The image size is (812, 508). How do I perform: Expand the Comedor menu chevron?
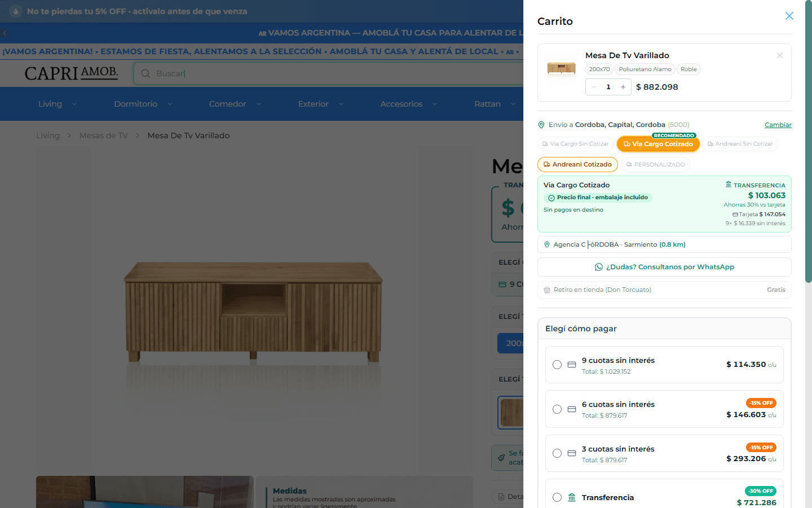click(x=259, y=104)
